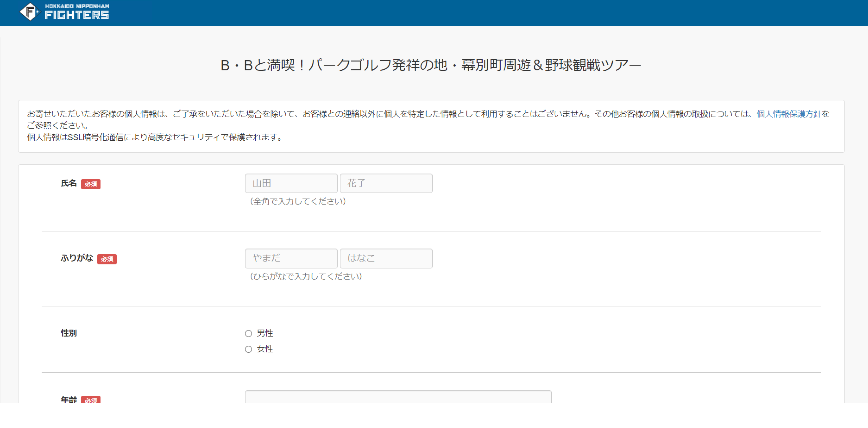Screen dimensions: 868x428
Task: Click the ふりがな field label
Action: 77,258
